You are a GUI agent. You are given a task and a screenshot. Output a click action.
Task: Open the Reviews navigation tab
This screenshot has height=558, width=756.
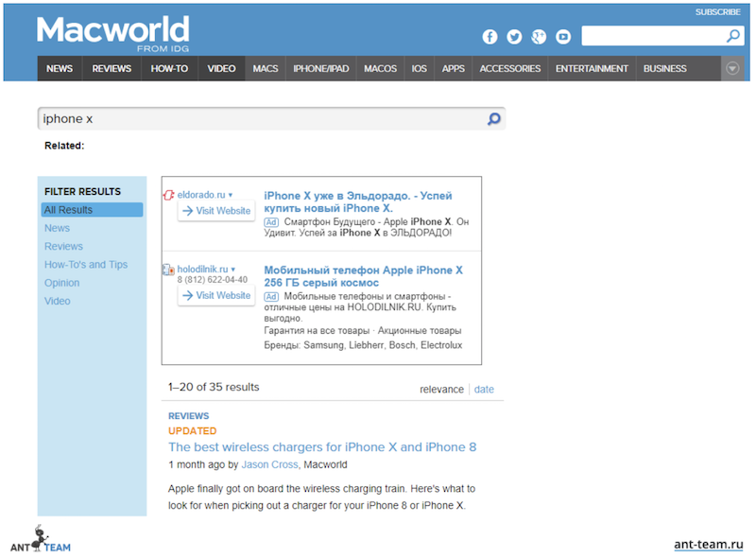112,68
